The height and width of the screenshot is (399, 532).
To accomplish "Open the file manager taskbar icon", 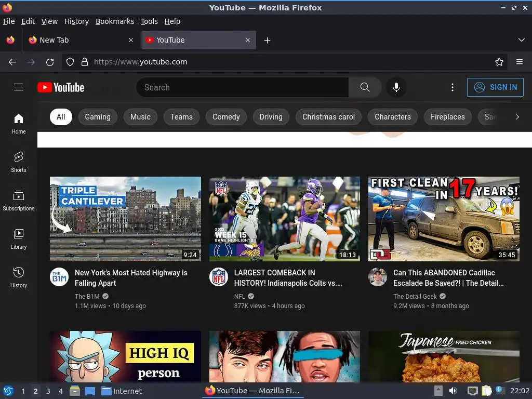I will (x=75, y=391).
